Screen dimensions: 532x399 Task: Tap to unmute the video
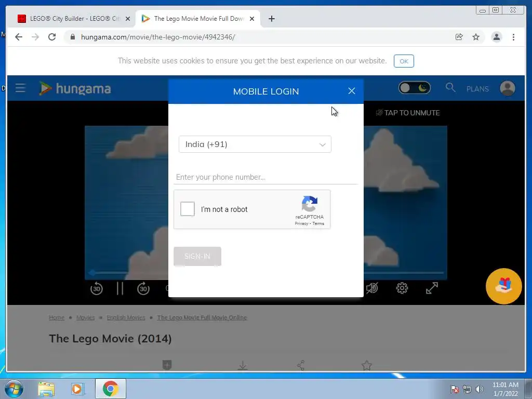click(x=407, y=113)
